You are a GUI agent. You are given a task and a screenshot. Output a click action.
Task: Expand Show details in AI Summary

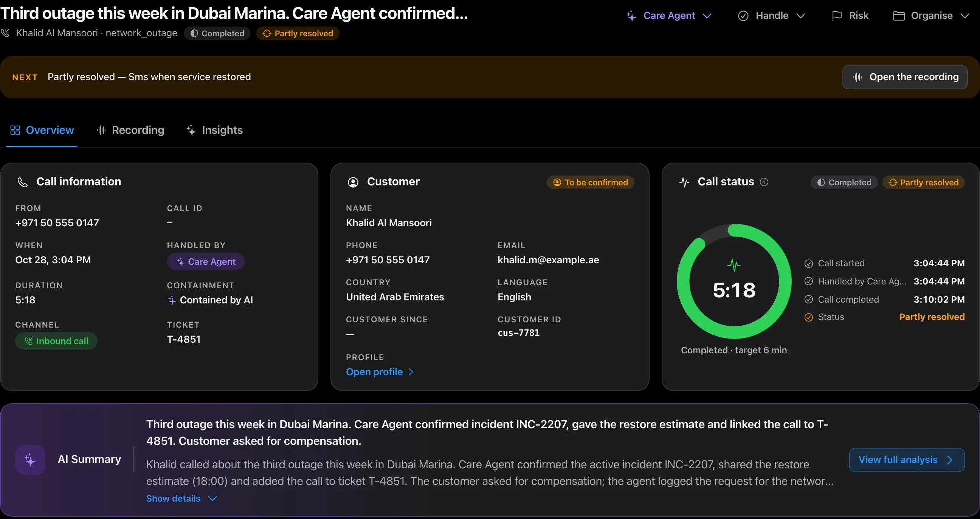[x=181, y=499]
